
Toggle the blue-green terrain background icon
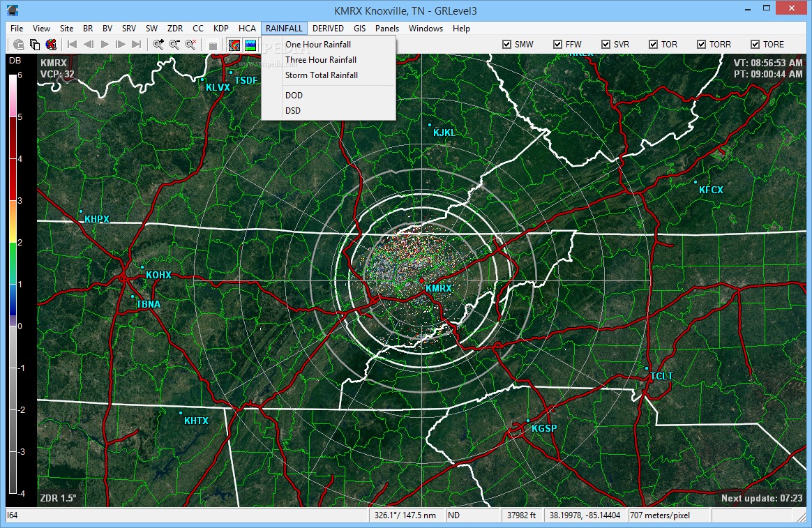250,45
